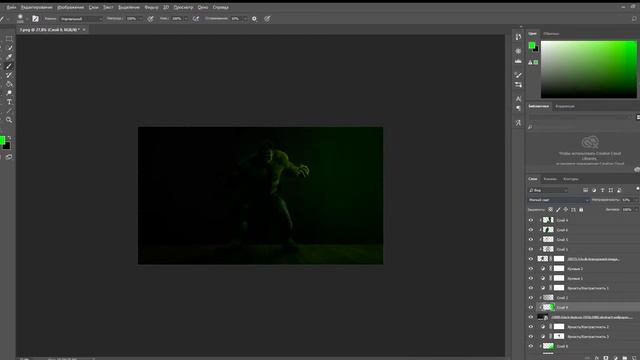Hide the Яркость/Контрастность 2 layer
This screenshot has width=640, height=360.
[531, 327]
